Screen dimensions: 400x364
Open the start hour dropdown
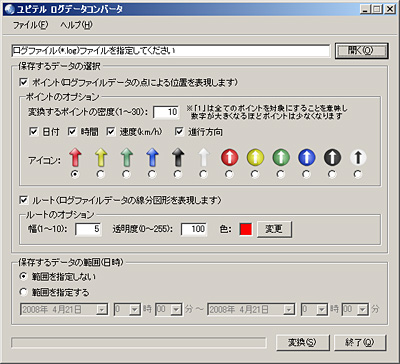click(134, 309)
